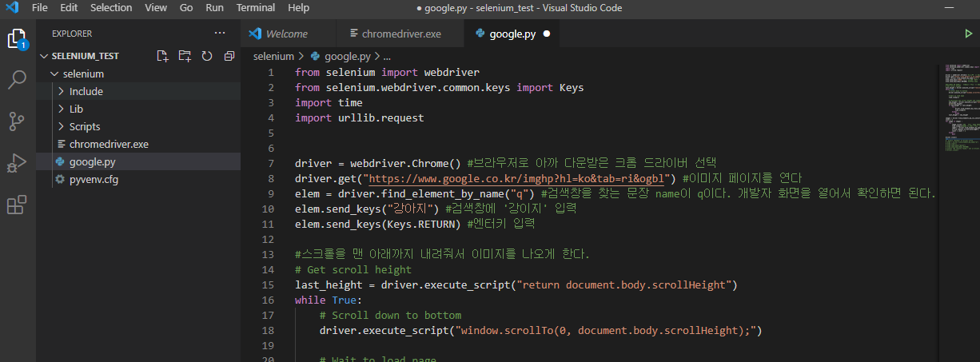Click Python icon beside google.py in Explorer
The height and width of the screenshot is (362, 980).
coord(60,161)
